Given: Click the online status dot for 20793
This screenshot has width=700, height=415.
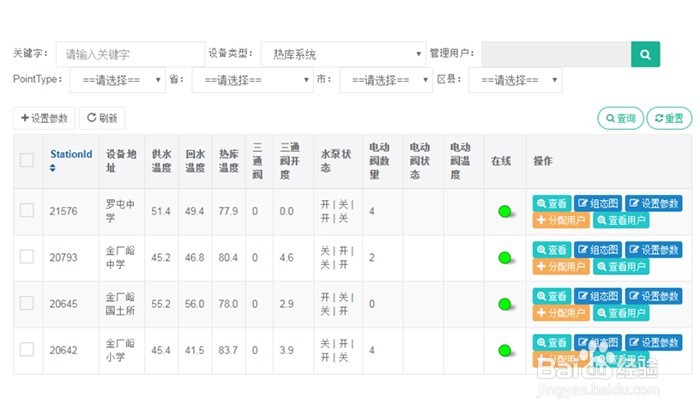Looking at the screenshot, I should 504,257.
